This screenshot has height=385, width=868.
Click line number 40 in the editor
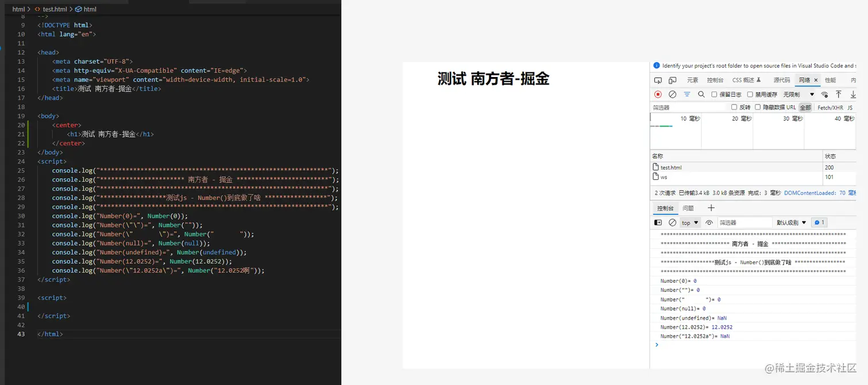(21, 307)
